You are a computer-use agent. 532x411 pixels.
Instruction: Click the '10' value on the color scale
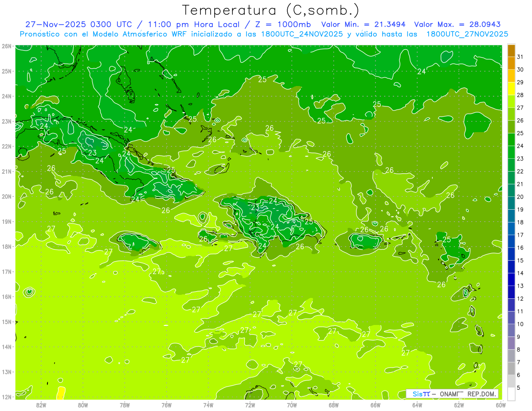pos(520,324)
